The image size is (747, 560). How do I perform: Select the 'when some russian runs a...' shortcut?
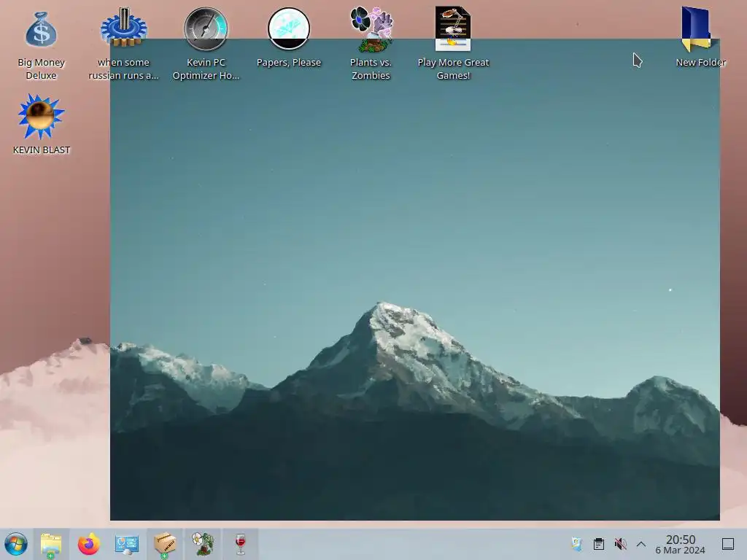click(123, 28)
